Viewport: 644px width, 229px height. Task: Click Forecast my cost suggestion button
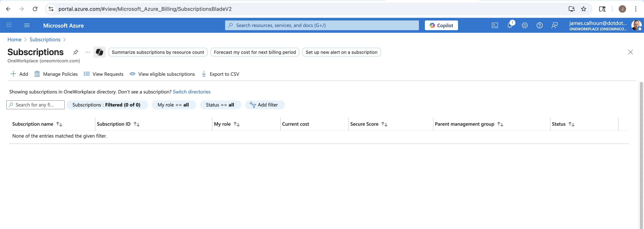click(x=255, y=52)
